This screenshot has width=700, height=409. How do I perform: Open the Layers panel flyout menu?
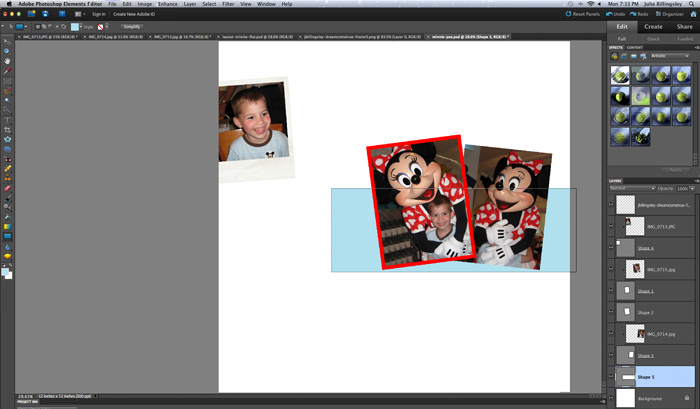(696, 181)
